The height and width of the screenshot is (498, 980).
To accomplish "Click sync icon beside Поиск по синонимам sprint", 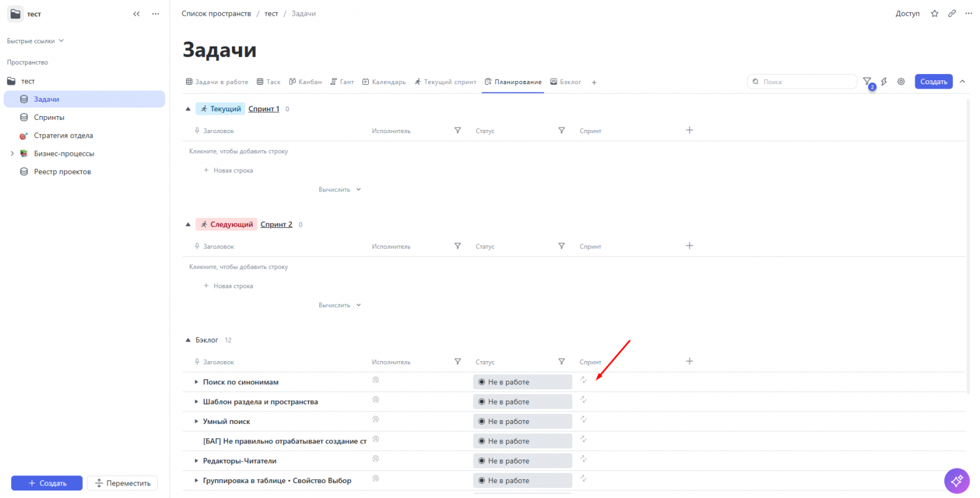I will pyautogui.click(x=583, y=380).
